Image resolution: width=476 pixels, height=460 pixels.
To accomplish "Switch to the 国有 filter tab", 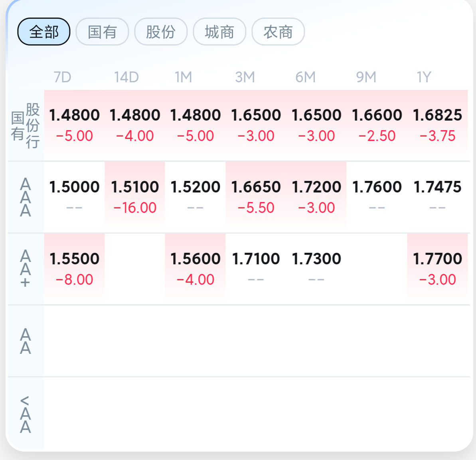I will click(102, 32).
